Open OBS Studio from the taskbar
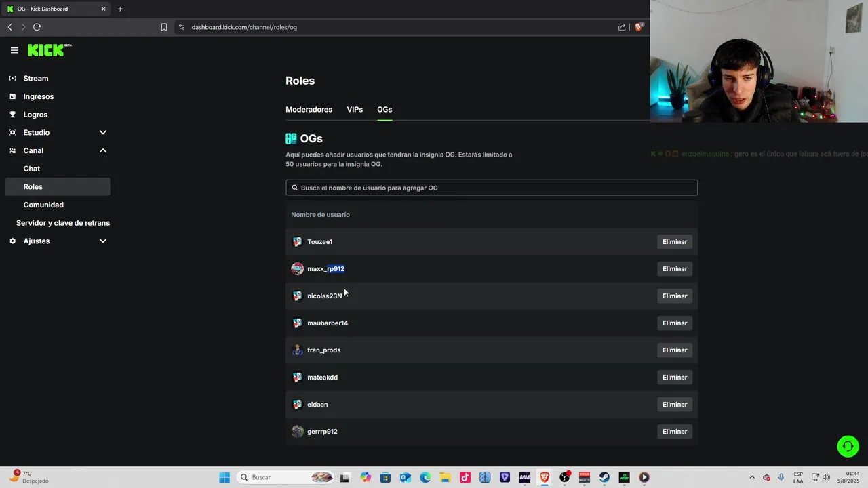Screen dimensions: 868x488 564,477
